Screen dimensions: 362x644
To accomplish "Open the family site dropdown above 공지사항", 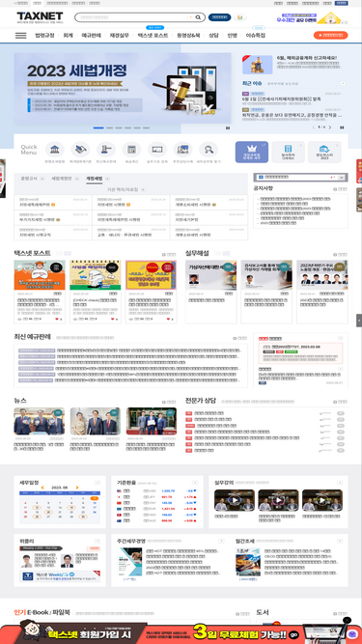I will coord(300,177).
